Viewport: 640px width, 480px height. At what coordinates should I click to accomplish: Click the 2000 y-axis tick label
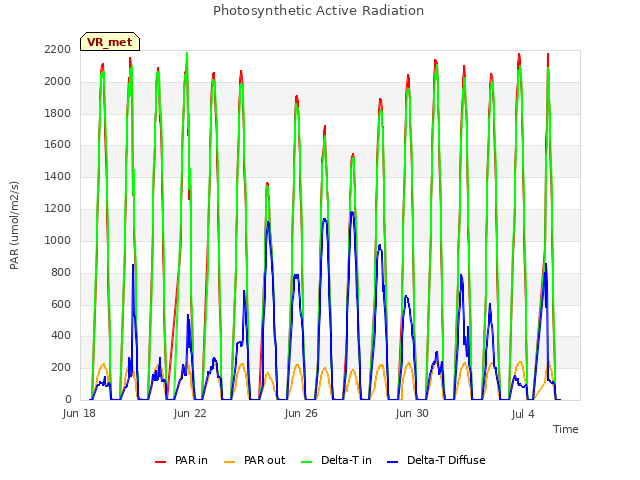coord(58,82)
